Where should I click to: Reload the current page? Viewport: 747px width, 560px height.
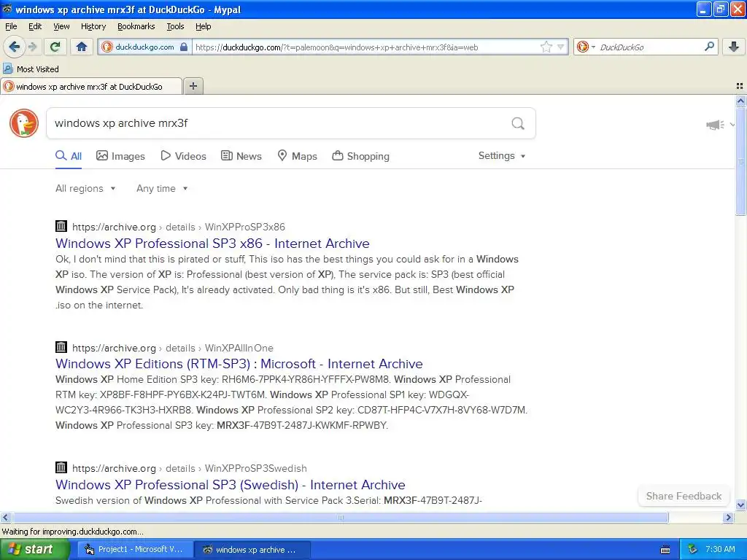click(x=55, y=47)
